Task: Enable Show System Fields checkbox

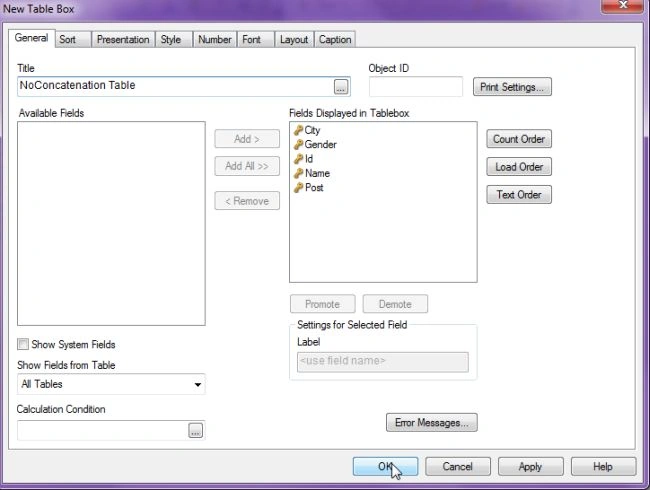Action: tap(23, 344)
